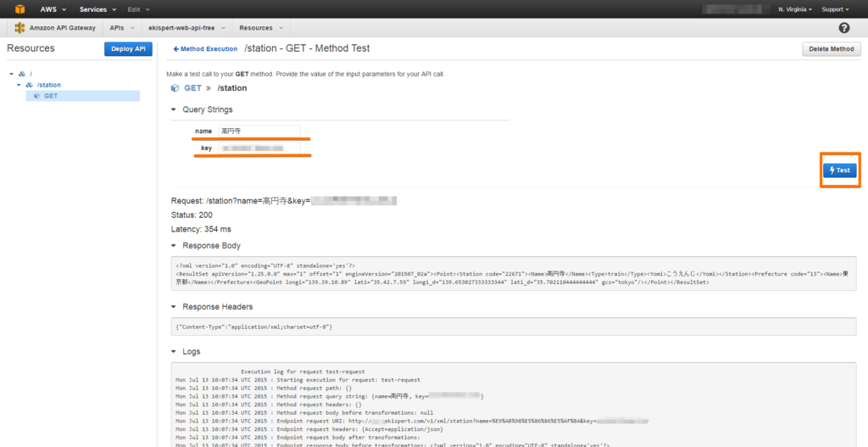Click the Response Body XML text
Screen dimensions: 868x447
513,274
